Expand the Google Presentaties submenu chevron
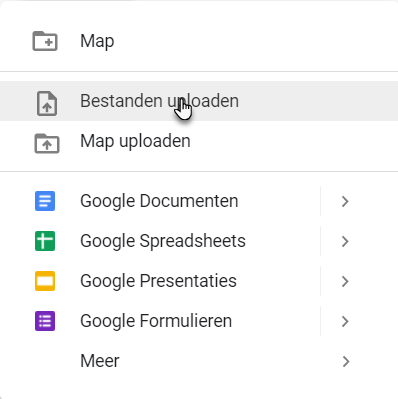Image resolution: width=398 pixels, height=399 pixels. pos(345,281)
